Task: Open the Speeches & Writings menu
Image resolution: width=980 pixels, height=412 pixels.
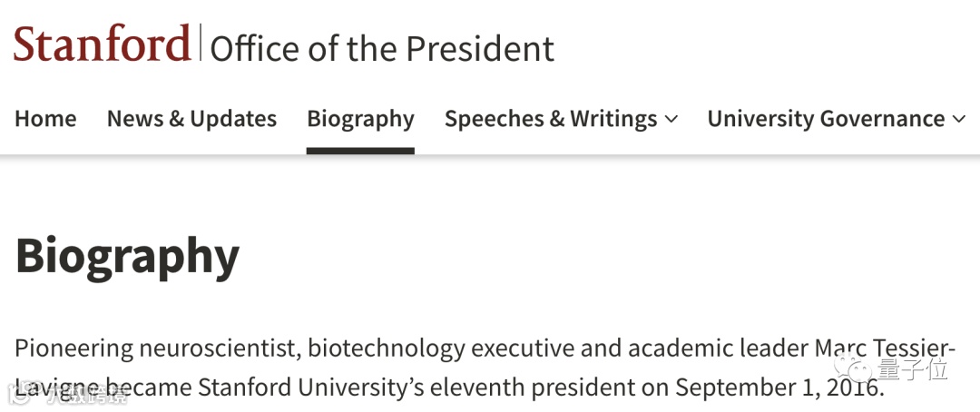Action: pyautogui.click(x=551, y=119)
